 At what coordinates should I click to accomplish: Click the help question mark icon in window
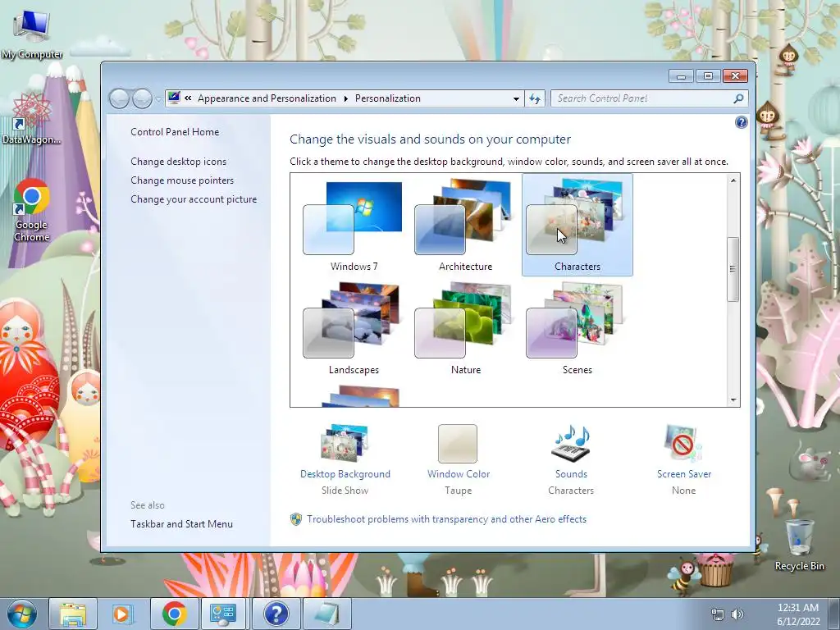(741, 123)
